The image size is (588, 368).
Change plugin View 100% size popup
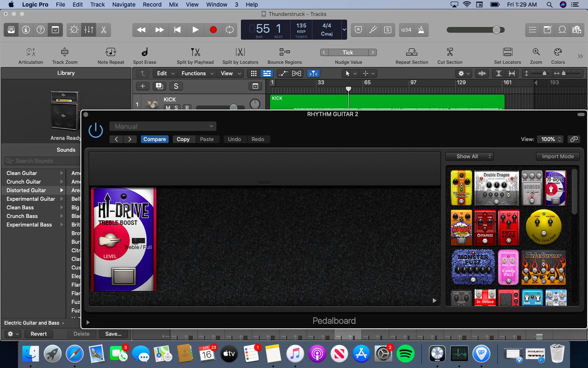(x=550, y=139)
